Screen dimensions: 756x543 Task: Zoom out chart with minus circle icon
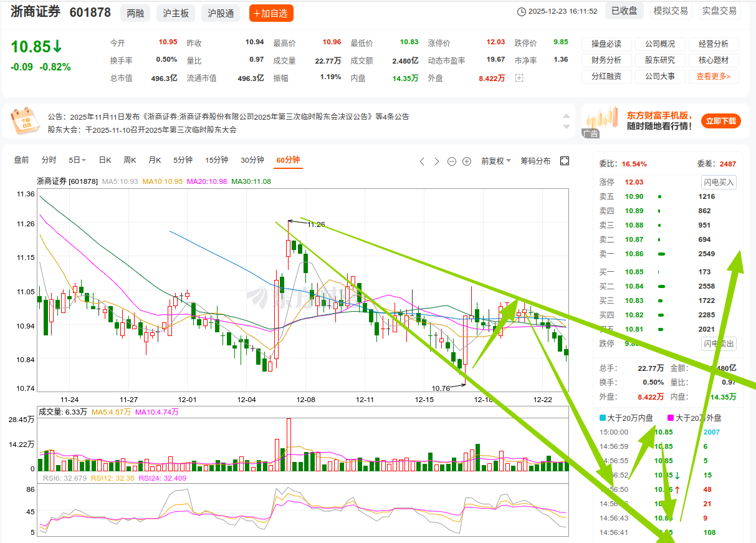click(452, 161)
